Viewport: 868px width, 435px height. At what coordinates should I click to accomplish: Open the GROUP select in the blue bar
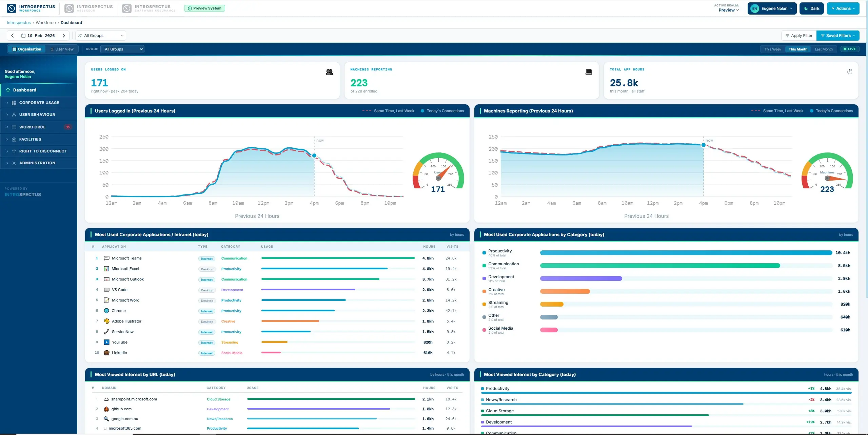pyautogui.click(x=122, y=49)
